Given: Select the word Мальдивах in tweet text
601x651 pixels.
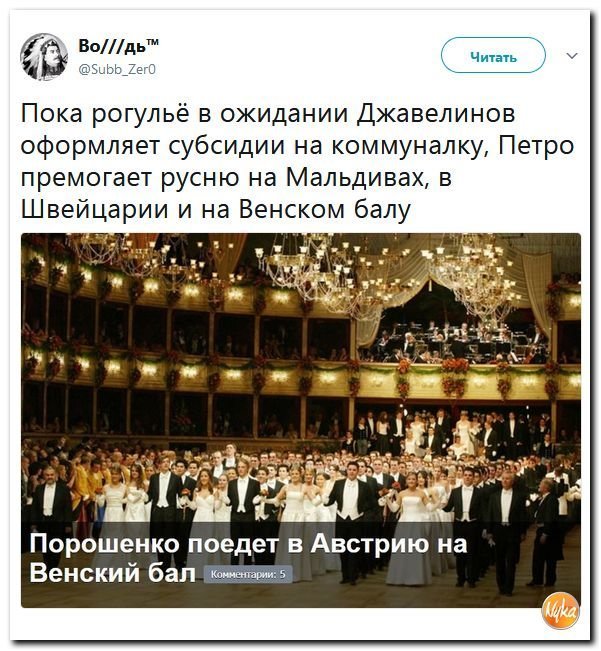Looking at the screenshot, I should pyautogui.click(x=355, y=177).
